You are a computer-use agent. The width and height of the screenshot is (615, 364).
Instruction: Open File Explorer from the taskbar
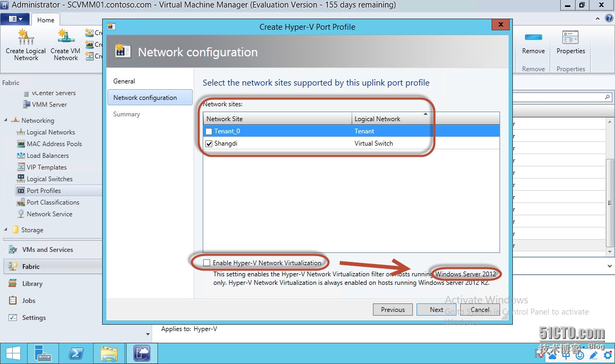[109, 353]
